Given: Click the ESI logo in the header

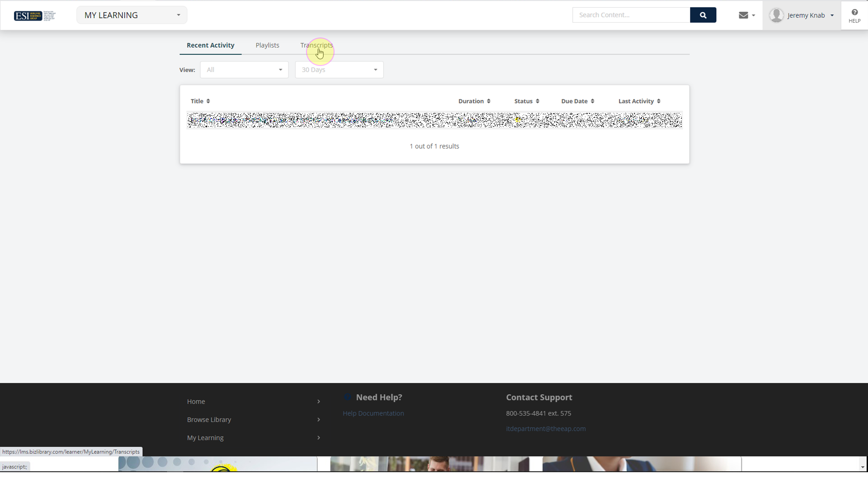Looking at the screenshot, I should point(28,15).
